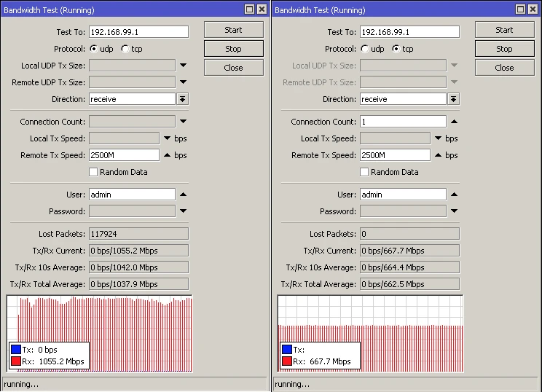Open Direction dropdown in right window
The height and width of the screenshot is (392, 542).
pos(454,99)
